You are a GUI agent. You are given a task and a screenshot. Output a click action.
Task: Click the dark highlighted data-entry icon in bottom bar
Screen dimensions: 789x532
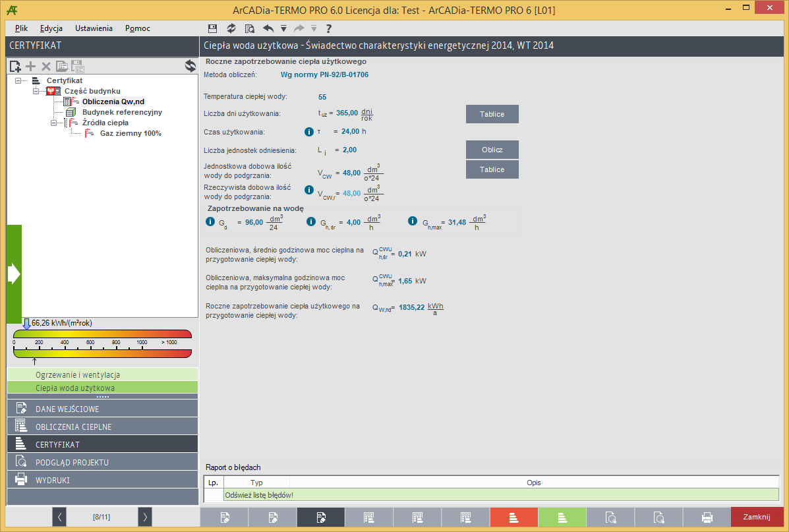(321, 517)
